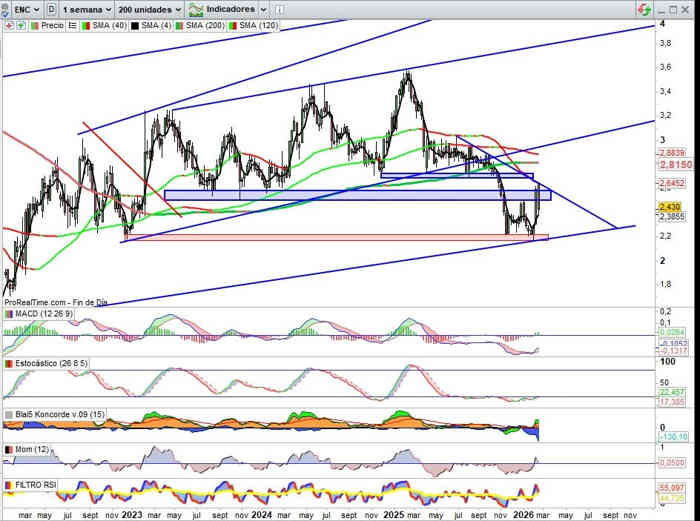Click the FILTRO RSI indicator icon

9,484
